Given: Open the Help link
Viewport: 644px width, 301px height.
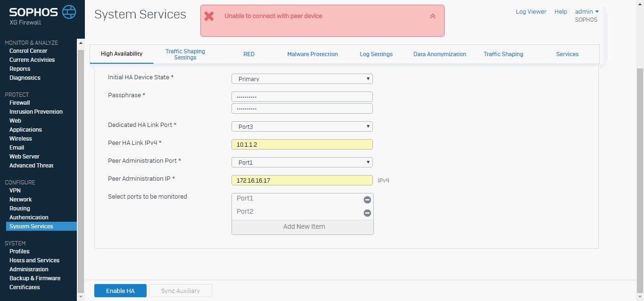Looking at the screenshot, I should point(561,12).
